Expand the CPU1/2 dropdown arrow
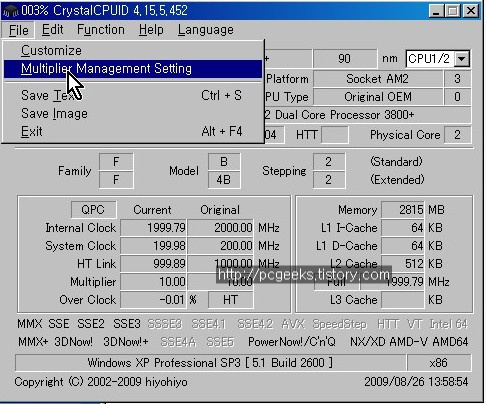The image size is (486, 404). [462, 59]
